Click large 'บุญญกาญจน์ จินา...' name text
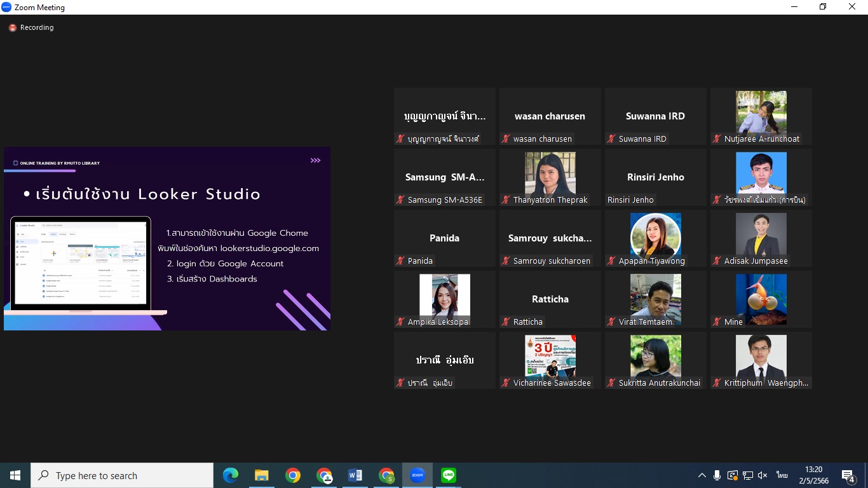This screenshot has width=868, height=488. 445,116
